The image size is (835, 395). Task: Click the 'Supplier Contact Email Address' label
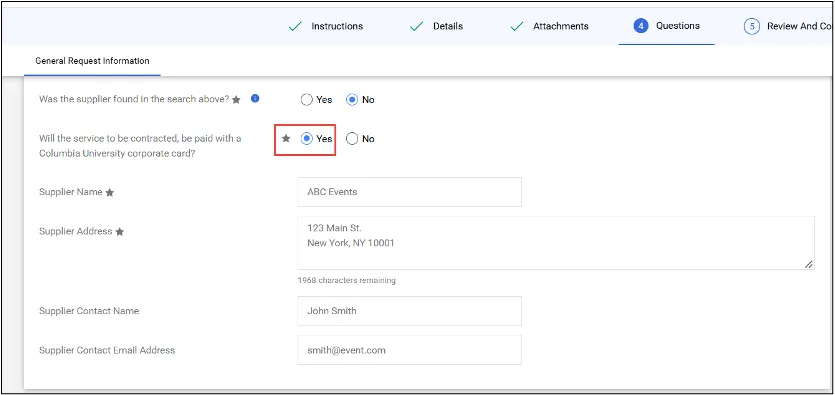[107, 350]
